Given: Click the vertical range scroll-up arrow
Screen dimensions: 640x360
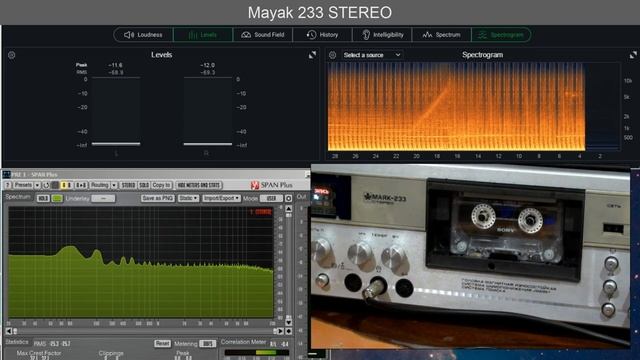Looking at the screenshot, I should point(289,209).
